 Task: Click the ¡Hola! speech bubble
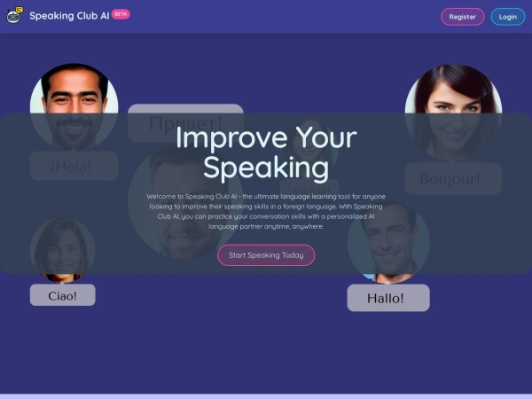(74, 166)
